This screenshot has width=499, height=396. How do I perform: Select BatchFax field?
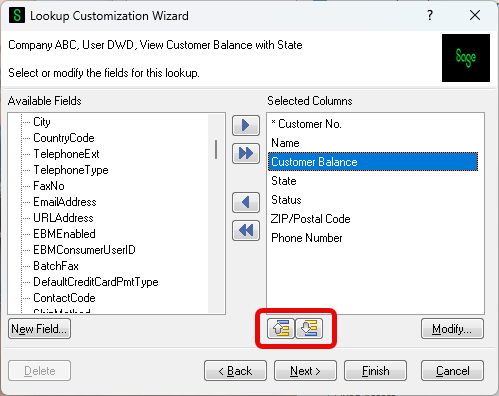pyautogui.click(x=56, y=266)
